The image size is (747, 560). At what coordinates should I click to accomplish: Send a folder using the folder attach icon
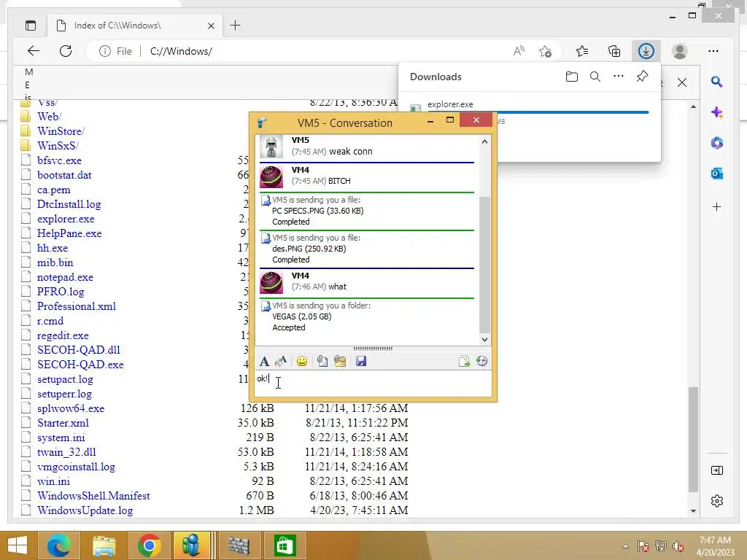click(x=340, y=362)
